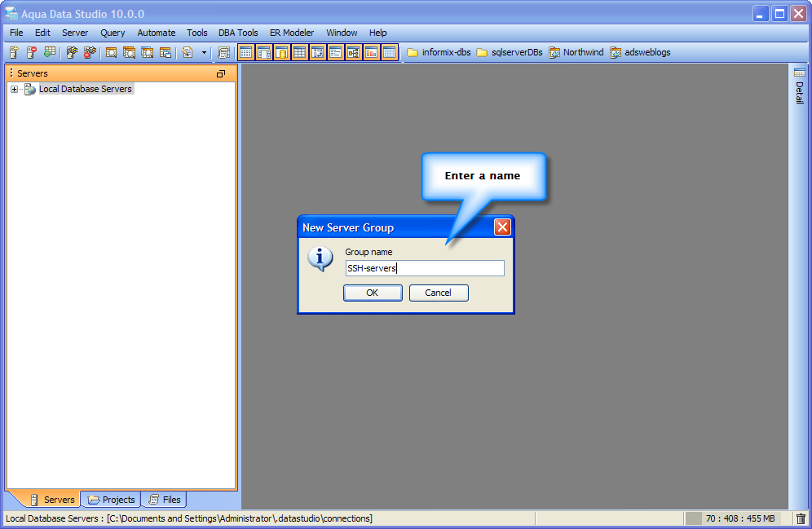Viewport: 812px width, 529px height.
Task: Click the table with green circle toolbar icon
Action: (50, 52)
